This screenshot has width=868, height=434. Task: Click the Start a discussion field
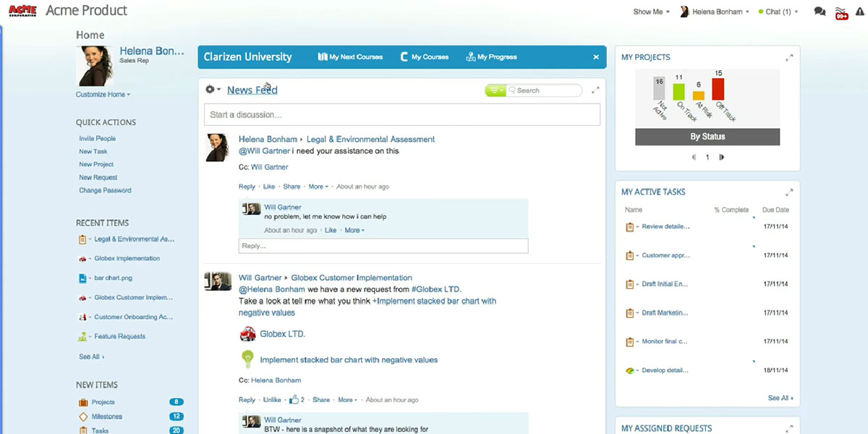click(x=401, y=114)
